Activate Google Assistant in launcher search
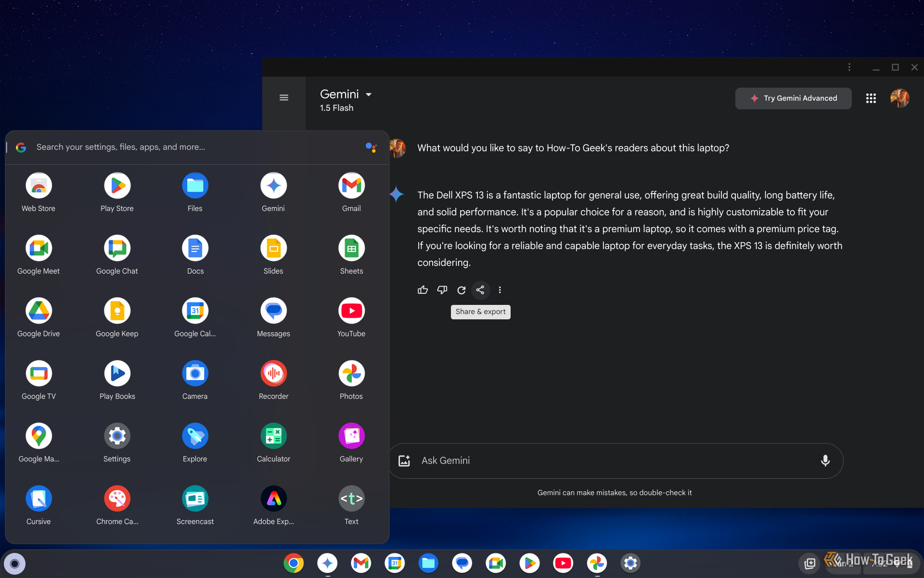924x578 pixels. 371,147
